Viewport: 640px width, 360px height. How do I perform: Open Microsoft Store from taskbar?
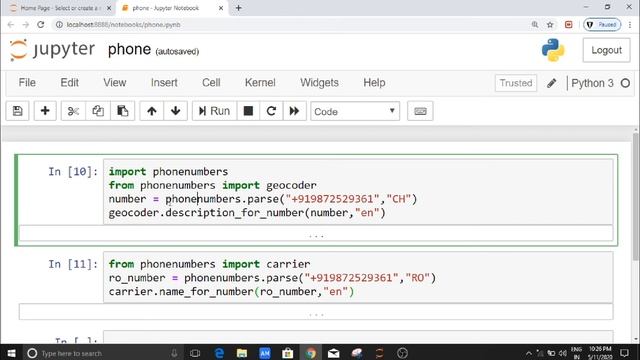point(287,353)
